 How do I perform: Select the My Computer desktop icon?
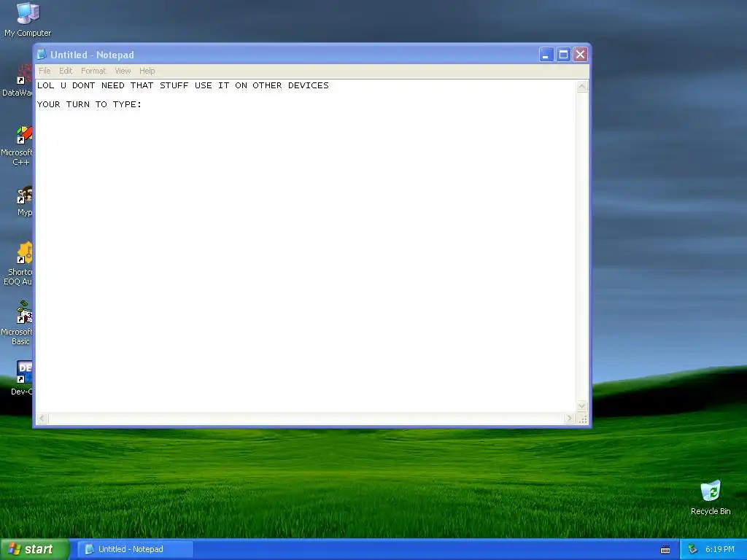[28, 20]
